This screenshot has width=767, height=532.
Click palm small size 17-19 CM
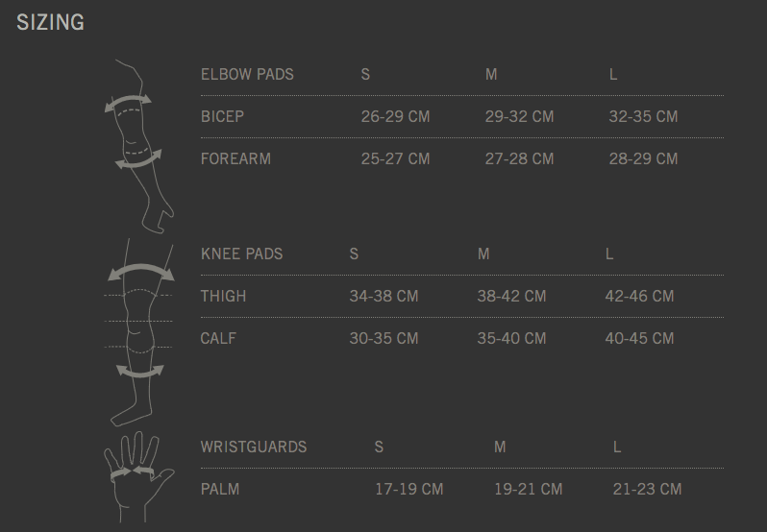[x=409, y=489]
